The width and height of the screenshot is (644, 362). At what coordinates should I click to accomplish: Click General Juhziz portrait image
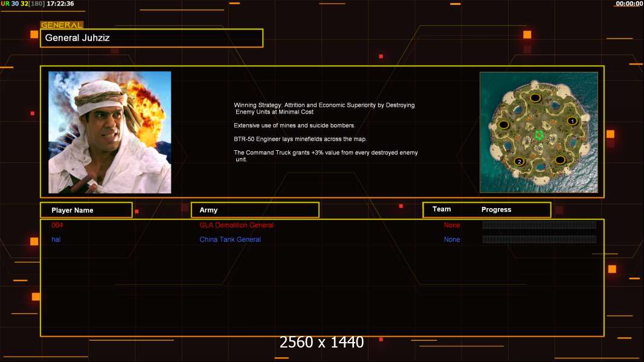[110, 132]
